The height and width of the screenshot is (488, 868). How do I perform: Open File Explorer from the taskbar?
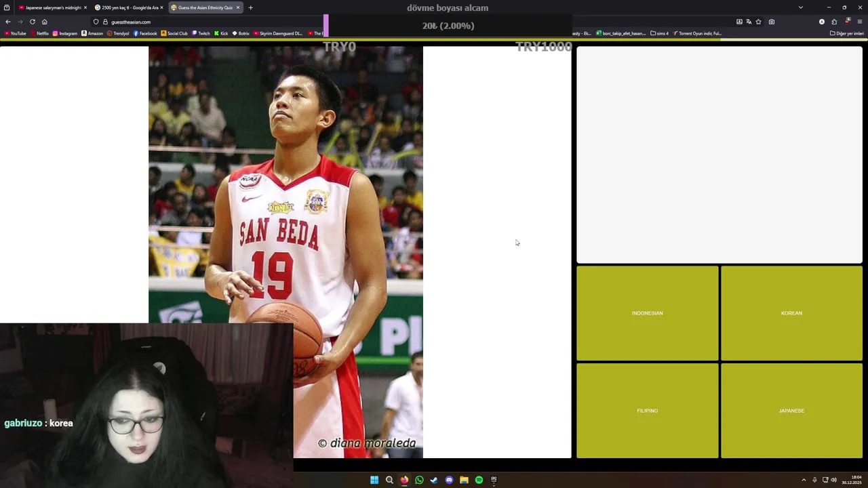pyautogui.click(x=464, y=480)
